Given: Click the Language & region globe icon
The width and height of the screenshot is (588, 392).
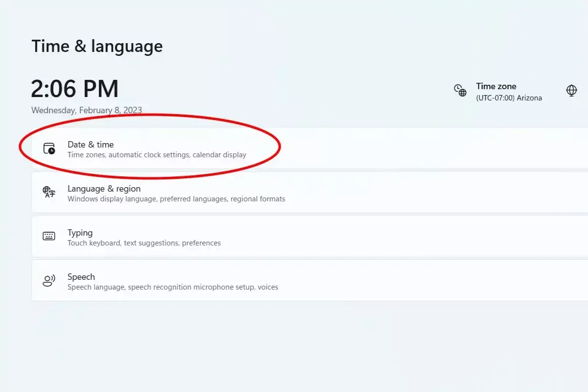Looking at the screenshot, I should click(x=49, y=192).
